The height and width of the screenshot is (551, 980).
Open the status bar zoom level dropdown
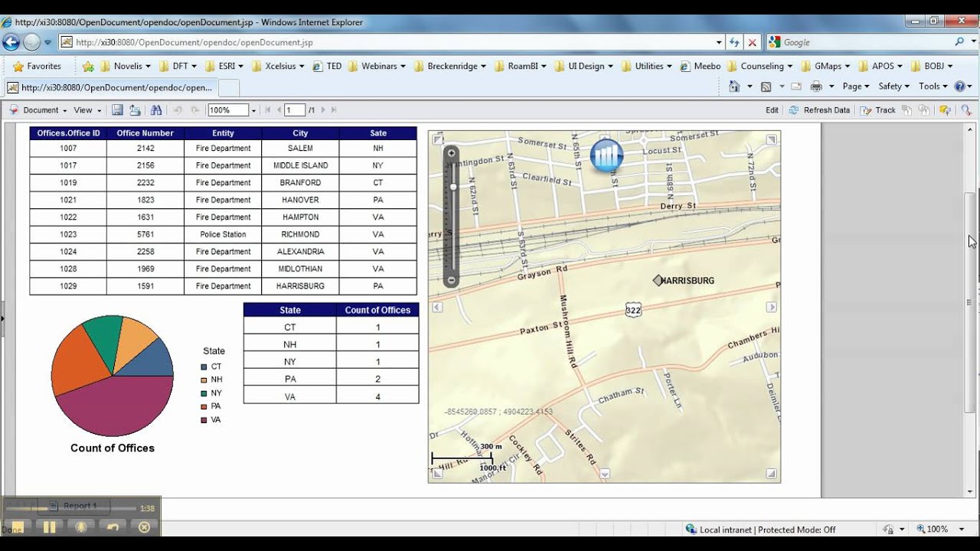(x=962, y=529)
